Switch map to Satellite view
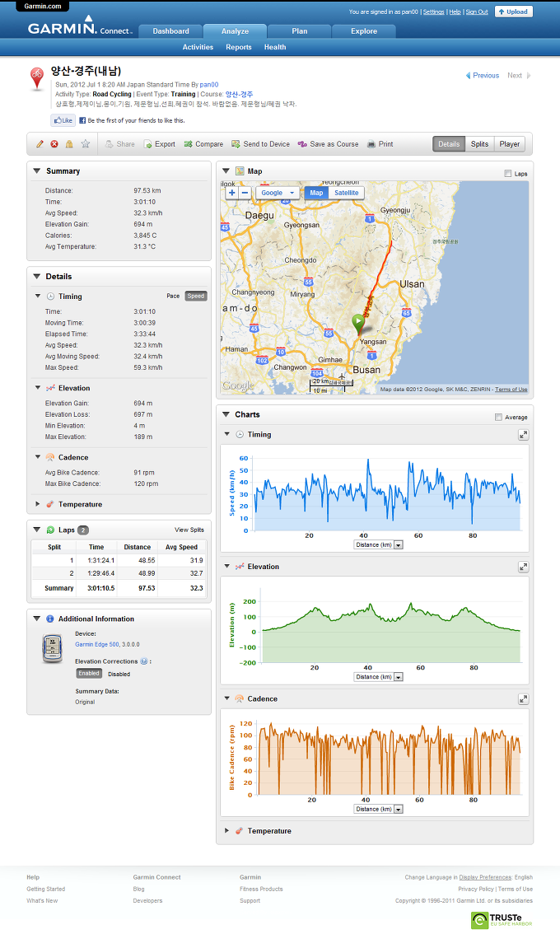 pos(347,193)
